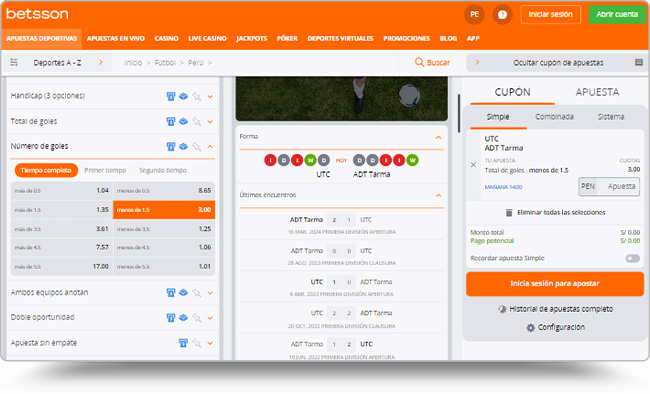This screenshot has height=394, width=650.
Task: Collapse the Número de goles market
Action: coord(210,147)
